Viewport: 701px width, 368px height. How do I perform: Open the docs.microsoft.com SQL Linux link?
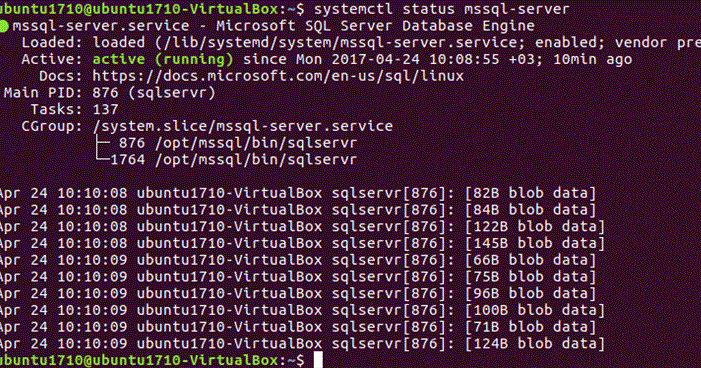(278, 76)
